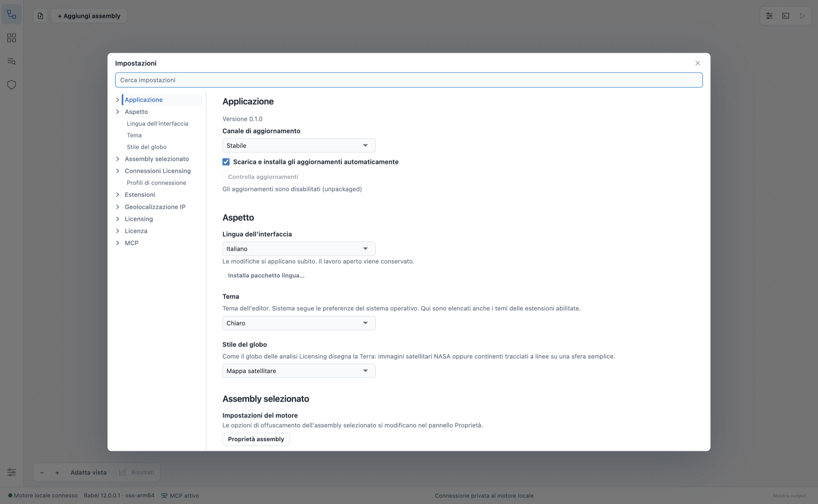
Task: Open the Tema dropdown showing Chiaro
Action: coord(299,323)
